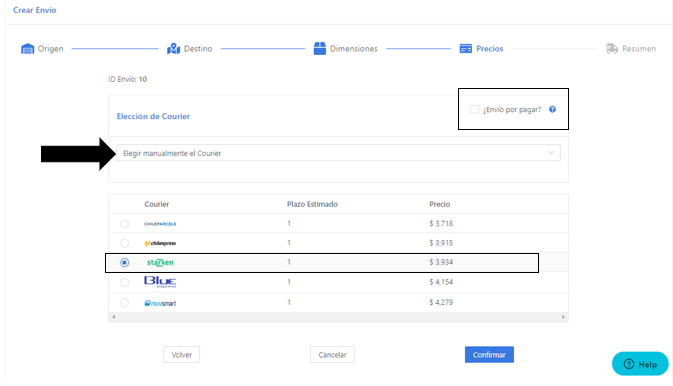Go to the Precios step
The height and width of the screenshot is (386, 673).
tap(481, 49)
